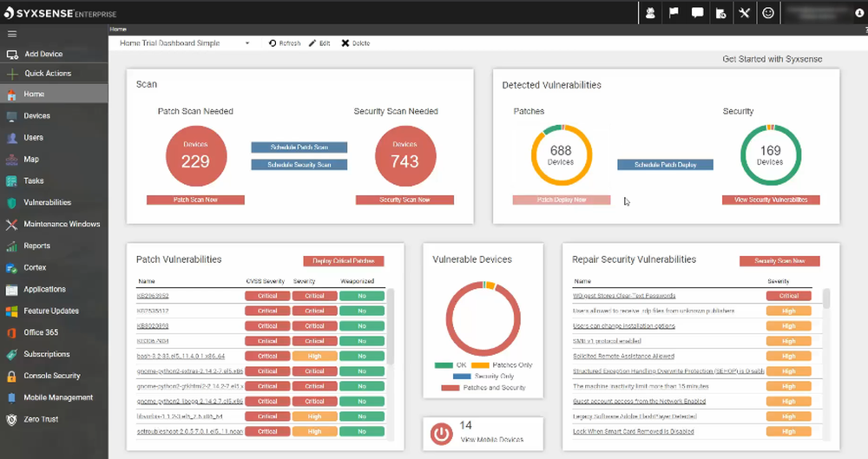Click the support agent icon in top bar

[x=650, y=13]
